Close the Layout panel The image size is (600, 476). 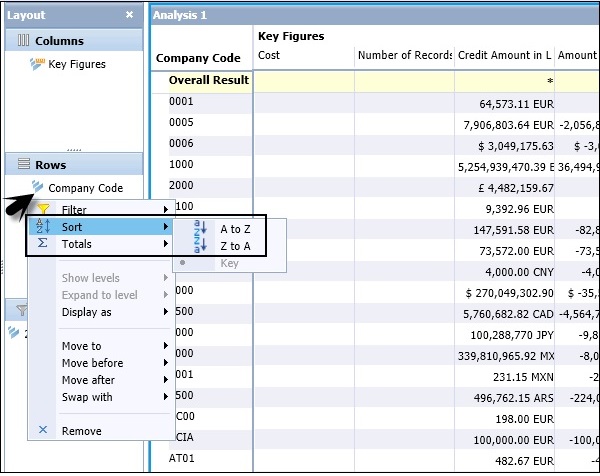pos(129,15)
